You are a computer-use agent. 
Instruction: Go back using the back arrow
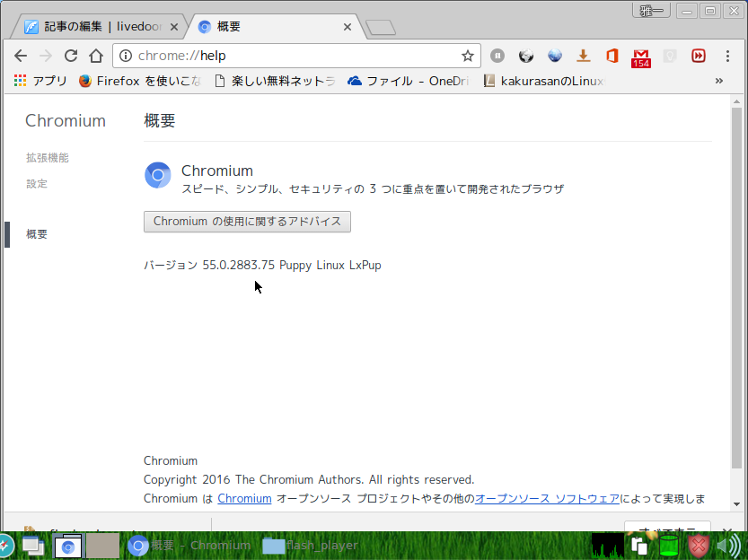coord(21,57)
